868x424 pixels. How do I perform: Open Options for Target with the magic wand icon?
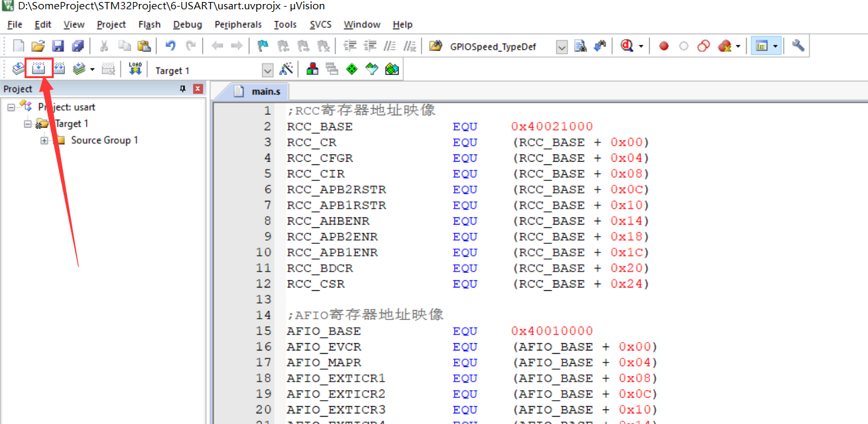(287, 69)
